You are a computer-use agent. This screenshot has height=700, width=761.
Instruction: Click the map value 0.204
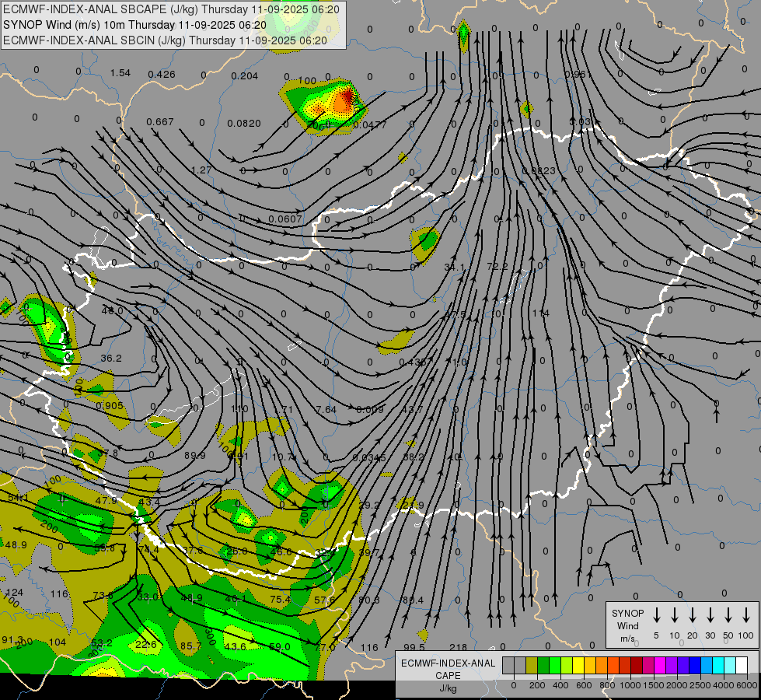click(245, 75)
